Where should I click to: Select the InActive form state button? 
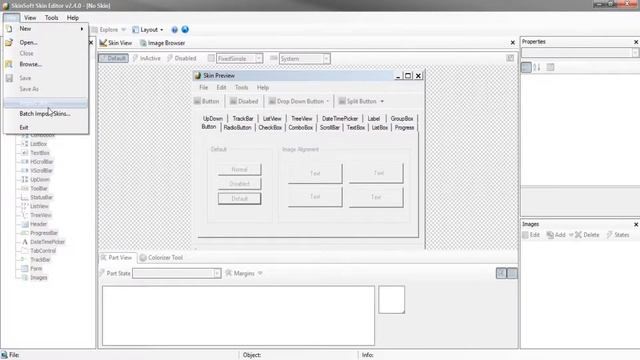(147, 58)
